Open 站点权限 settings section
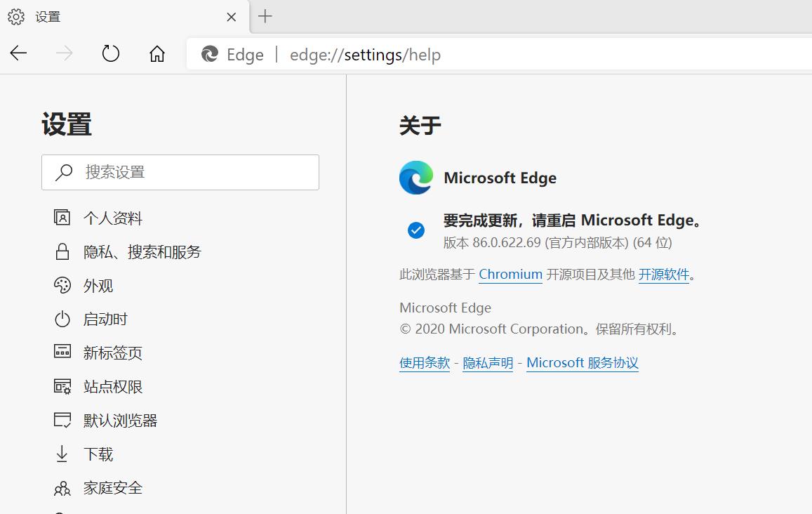Viewport: 812px width, 514px height. (112, 386)
